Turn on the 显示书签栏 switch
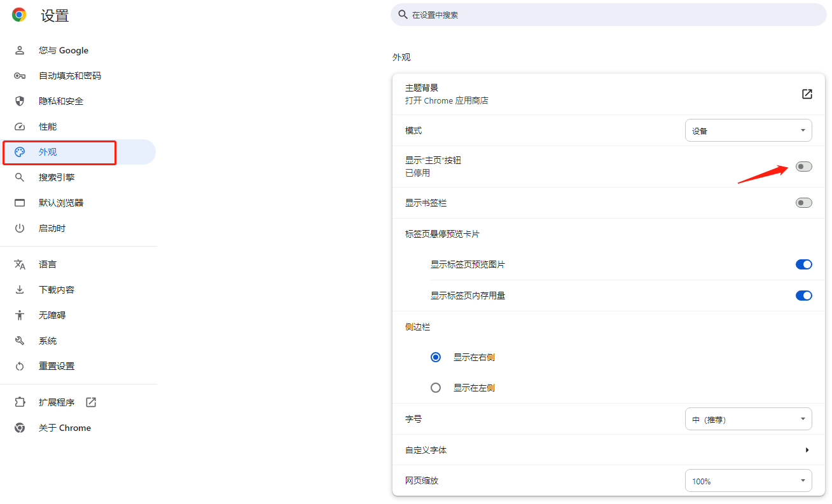832x504 pixels. 803,202
